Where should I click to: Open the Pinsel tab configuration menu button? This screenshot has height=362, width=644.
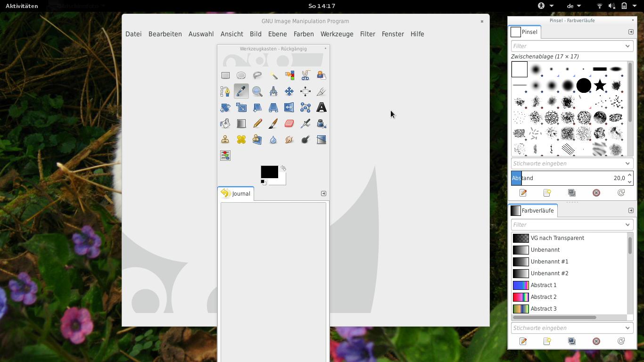point(631,32)
